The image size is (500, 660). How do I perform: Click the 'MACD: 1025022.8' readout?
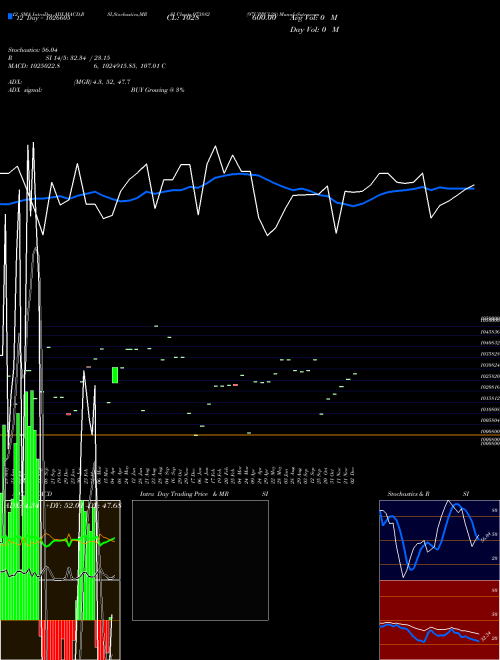point(34,66)
